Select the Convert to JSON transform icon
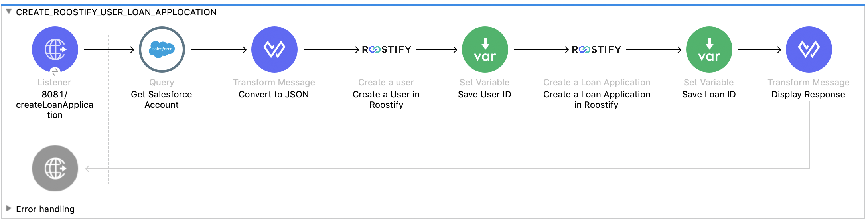The height and width of the screenshot is (221, 868). click(x=274, y=49)
